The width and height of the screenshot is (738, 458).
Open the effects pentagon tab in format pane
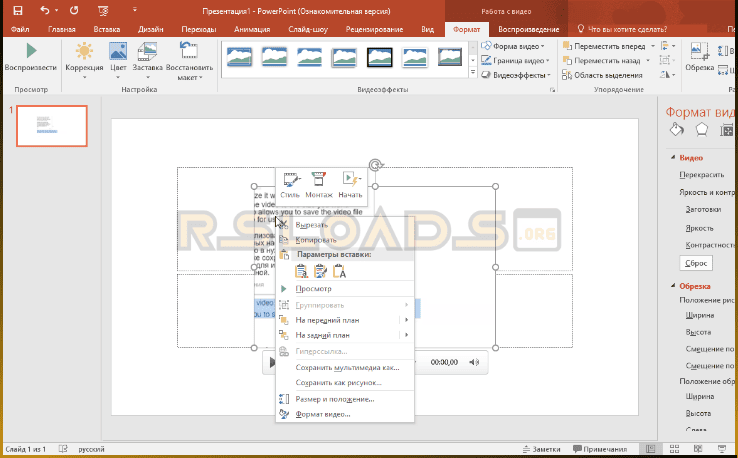[702, 130]
